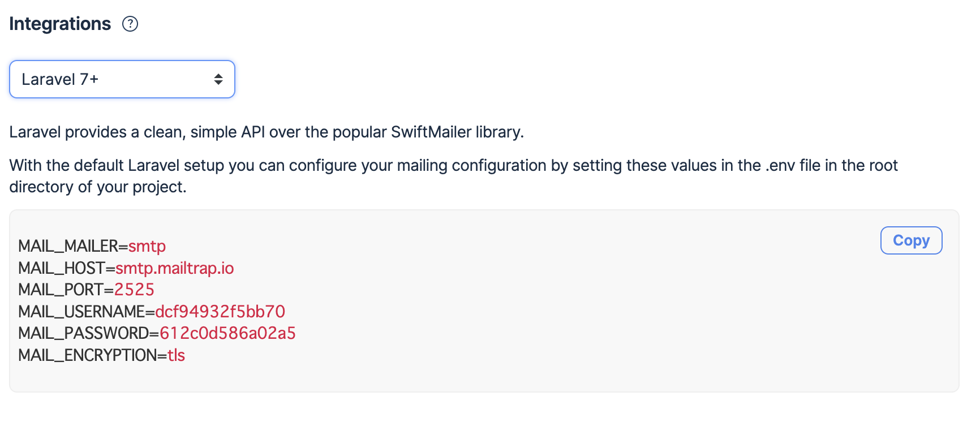The height and width of the screenshot is (448, 980).
Task: Click the MAIL_PASSWORD key text
Action: click(84, 333)
